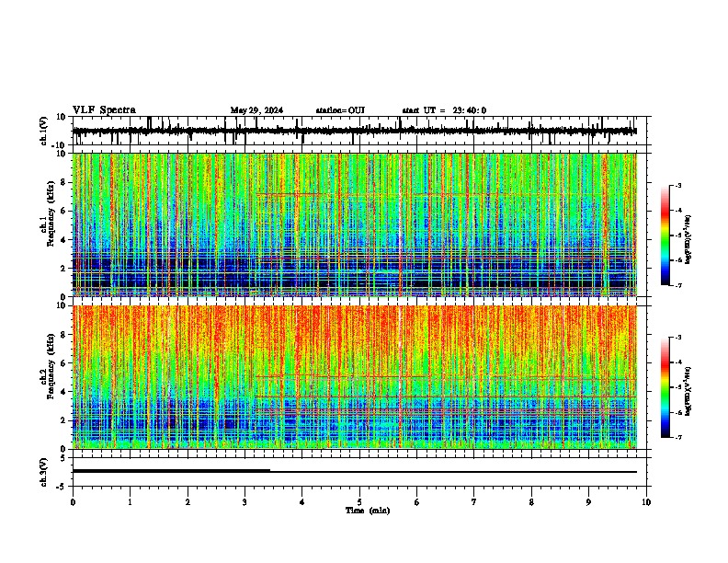728x563 pixels.
Task: Select the "May 29, 2024" date text
Action: (x=256, y=110)
